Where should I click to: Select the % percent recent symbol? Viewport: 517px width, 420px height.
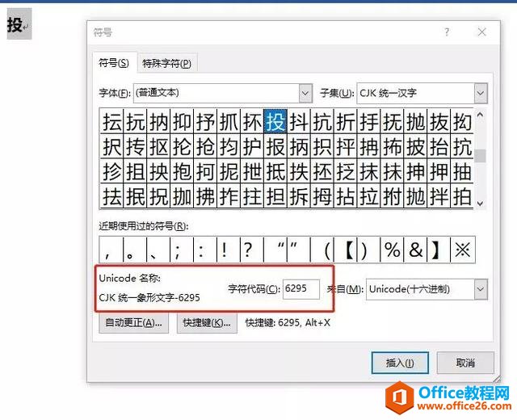(392, 250)
